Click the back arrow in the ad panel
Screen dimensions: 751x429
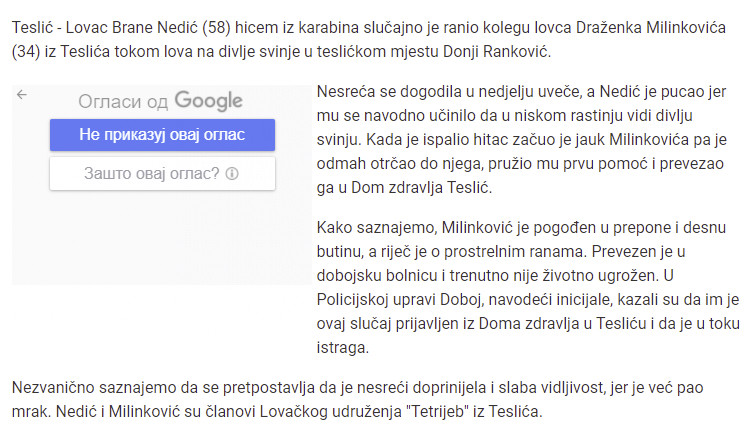[22, 94]
